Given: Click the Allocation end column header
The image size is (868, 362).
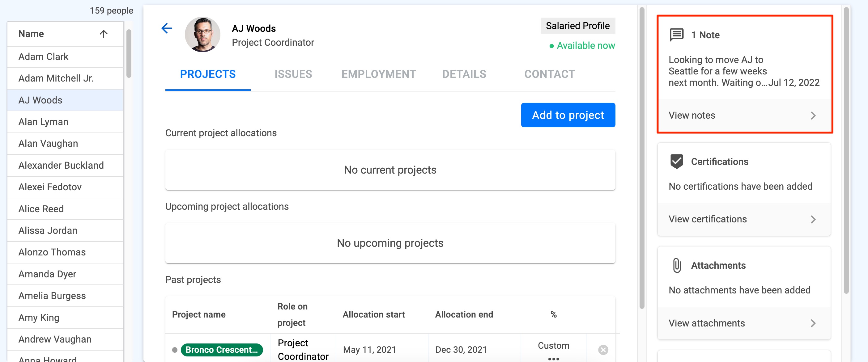Looking at the screenshot, I should point(464,314).
